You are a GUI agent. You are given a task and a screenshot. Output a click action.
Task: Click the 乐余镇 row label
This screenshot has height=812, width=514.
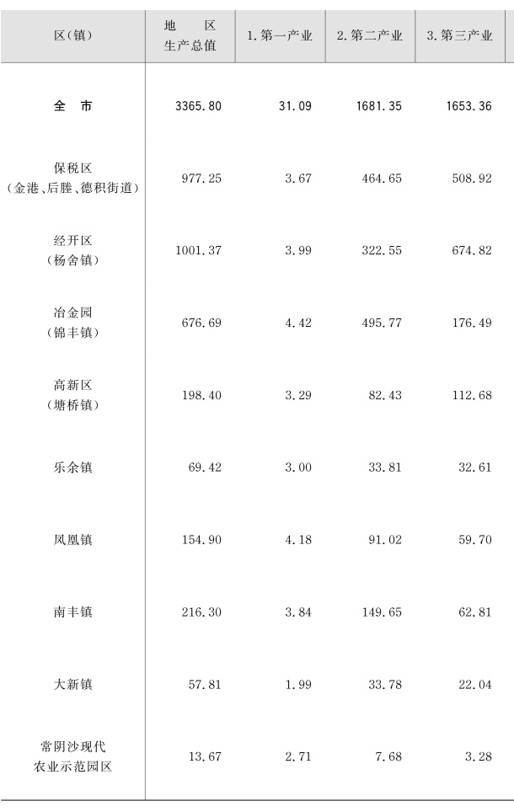pyautogui.click(x=72, y=467)
